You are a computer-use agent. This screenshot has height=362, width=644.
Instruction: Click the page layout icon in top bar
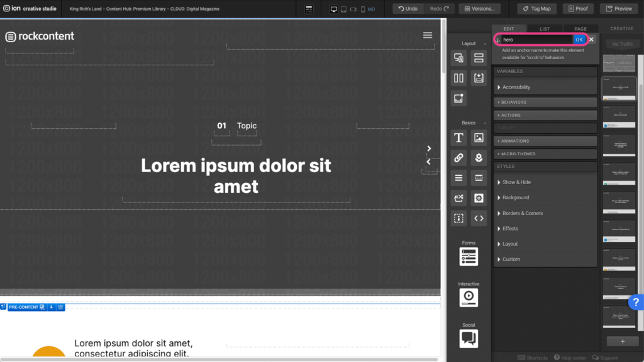309,9
